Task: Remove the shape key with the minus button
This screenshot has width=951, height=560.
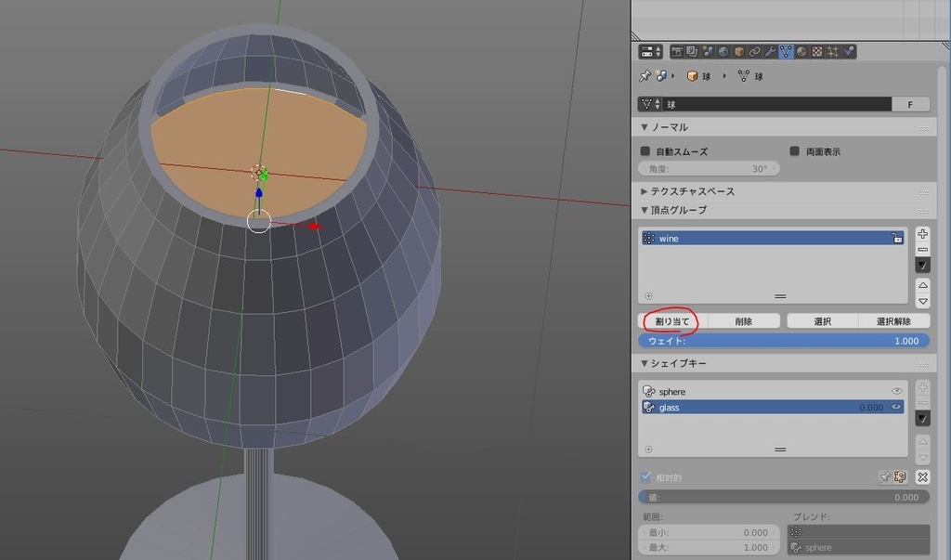Action: click(x=922, y=403)
